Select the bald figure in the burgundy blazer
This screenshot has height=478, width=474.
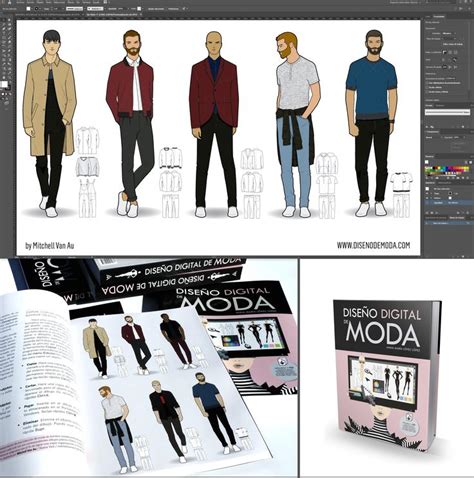tap(215, 123)
